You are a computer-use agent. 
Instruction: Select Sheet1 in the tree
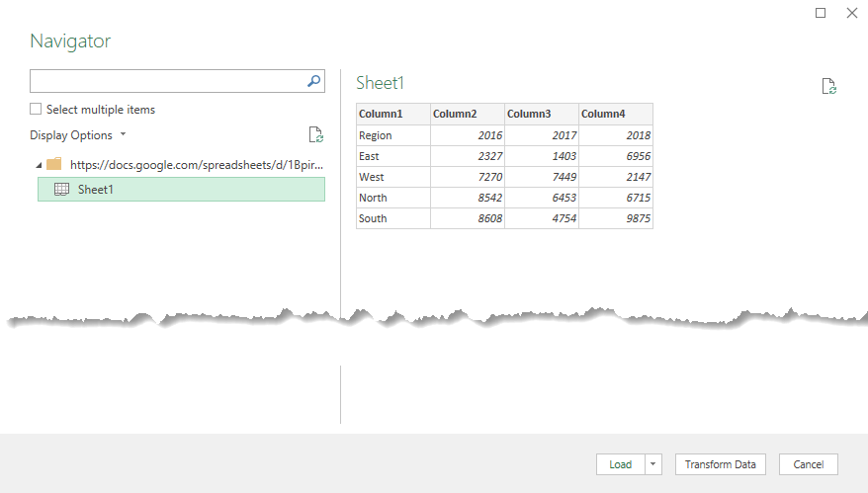181,190
